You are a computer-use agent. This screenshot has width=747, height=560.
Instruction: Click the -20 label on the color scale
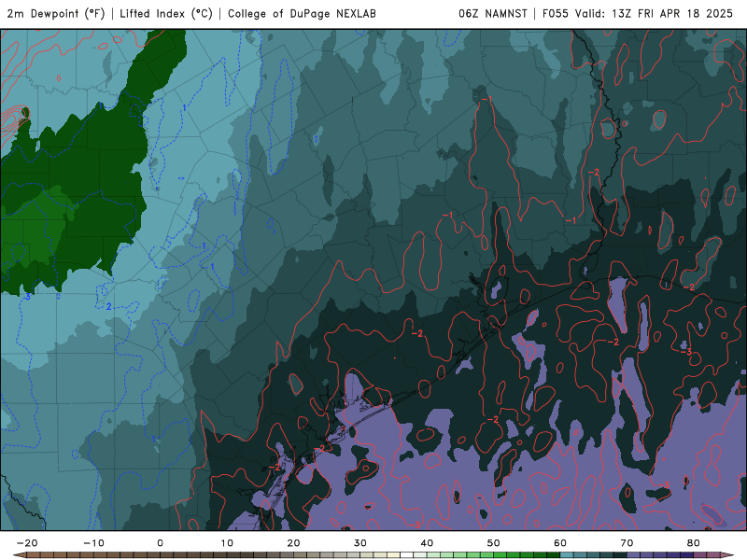pos(27,543)
